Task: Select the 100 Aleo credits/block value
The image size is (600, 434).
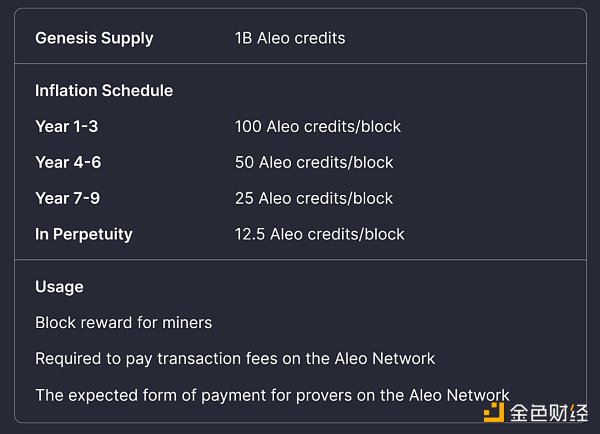Action: [318, 126]
